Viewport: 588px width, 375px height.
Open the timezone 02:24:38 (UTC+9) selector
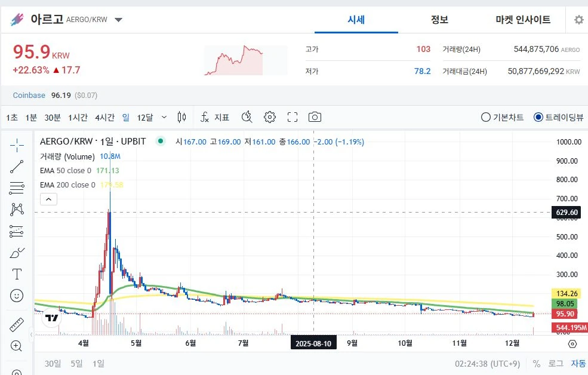[488, 364]
